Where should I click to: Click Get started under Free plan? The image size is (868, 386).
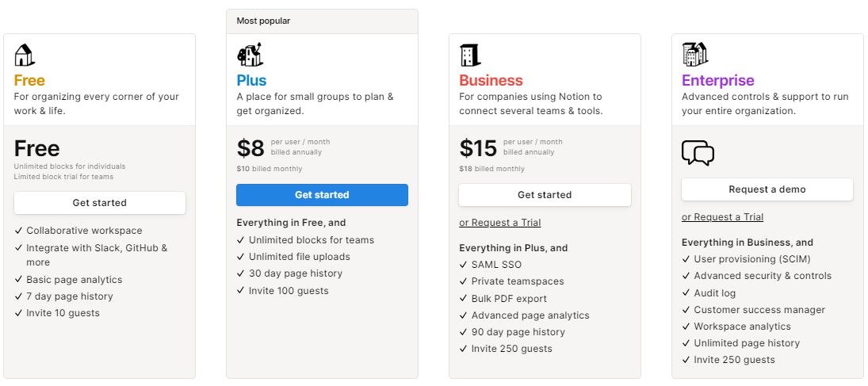click(x=100, y=203)
